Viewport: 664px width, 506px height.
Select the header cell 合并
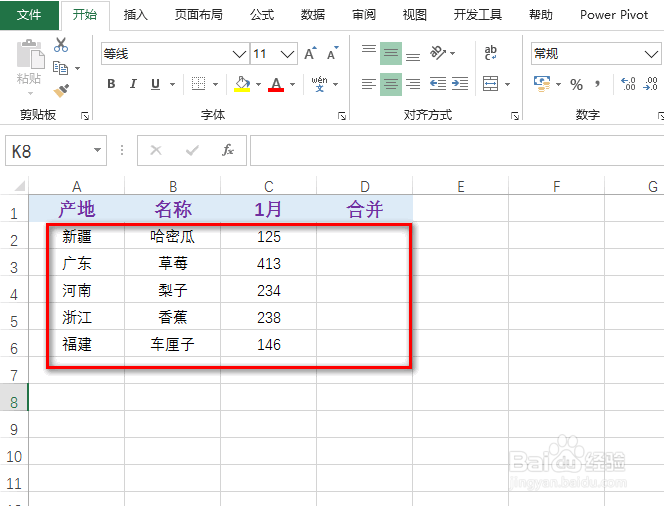365,209
